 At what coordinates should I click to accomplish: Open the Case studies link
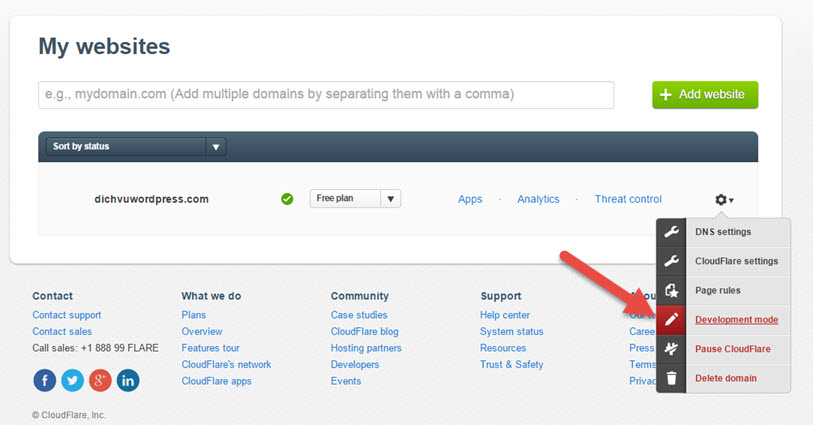click(x=359, y=315)
